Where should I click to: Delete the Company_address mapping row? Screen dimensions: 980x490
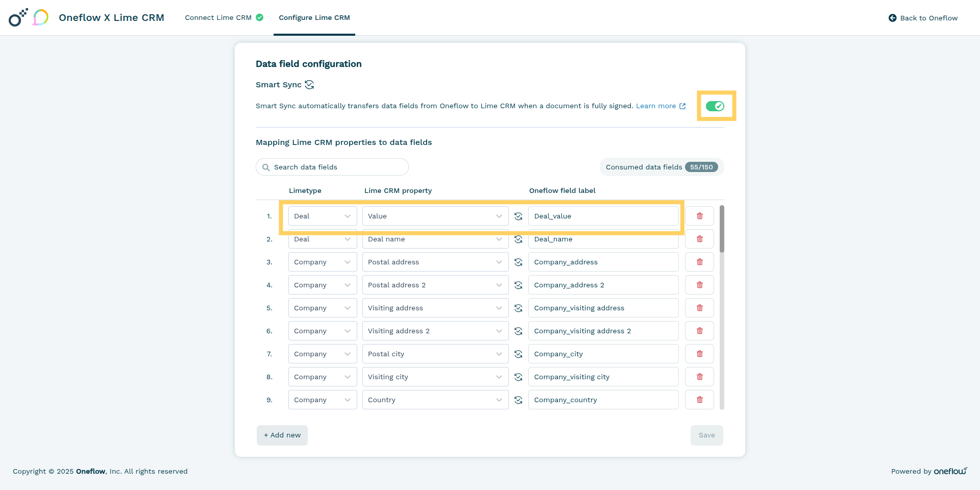point(699,262)
